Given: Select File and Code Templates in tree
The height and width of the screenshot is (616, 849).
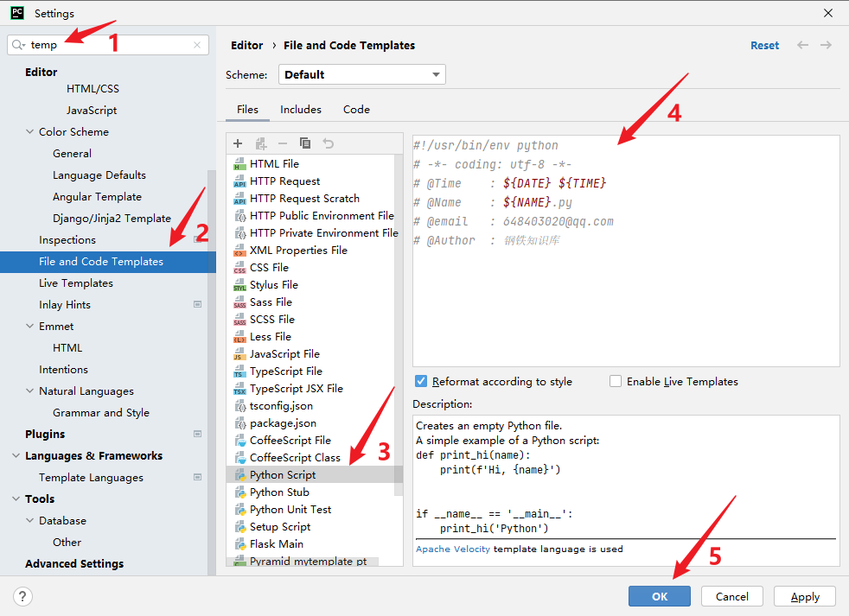Looking at the screenshot, I should tap(108, 262).
